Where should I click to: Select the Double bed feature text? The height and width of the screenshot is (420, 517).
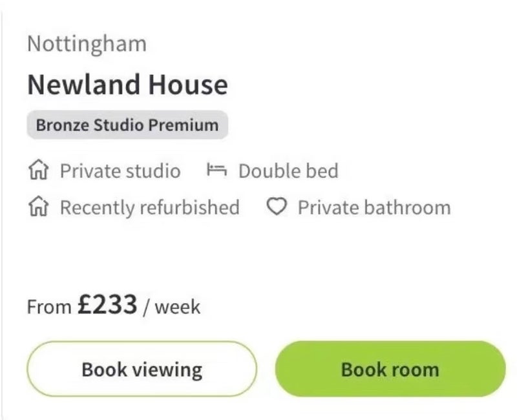(288, 171)
